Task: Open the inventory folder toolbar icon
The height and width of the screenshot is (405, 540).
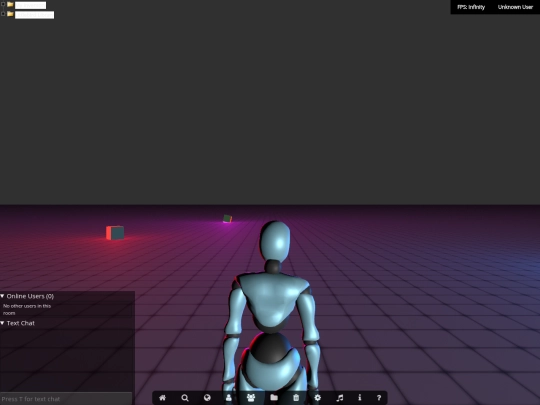Action: click(274, 397)
